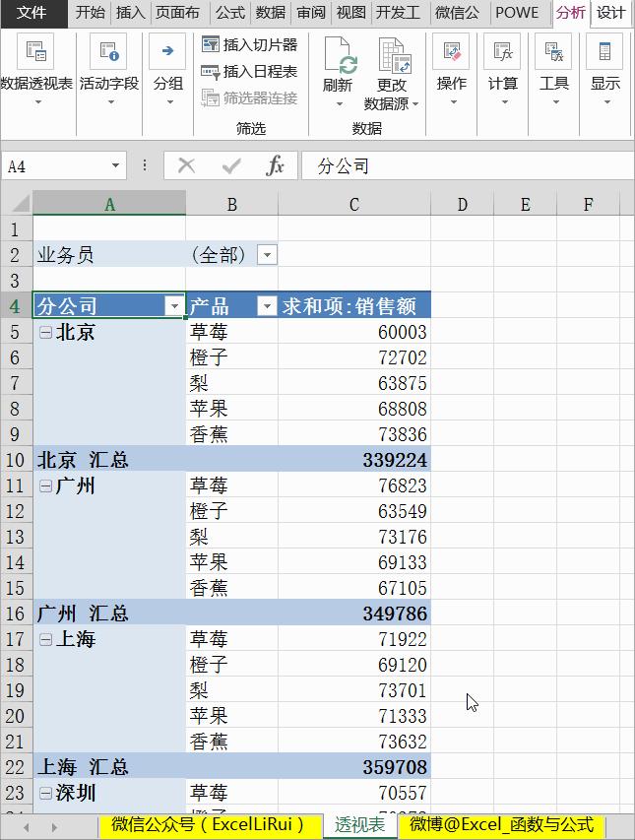The image size is (635, 840).
Task: Click the 活动字段 (Active Field) icon
Action: [108, 51]
